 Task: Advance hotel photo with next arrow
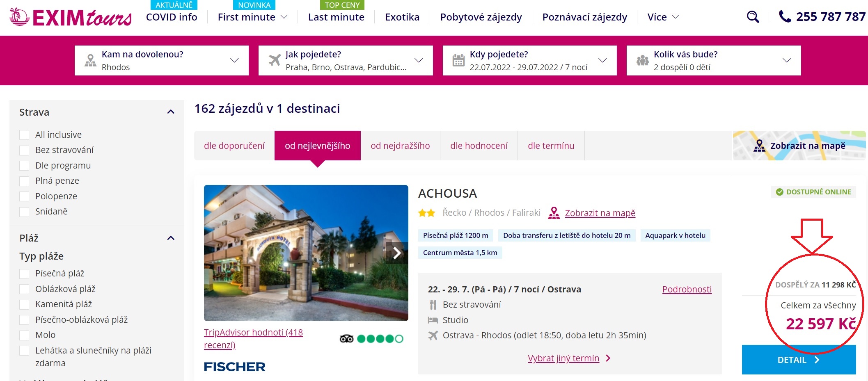[x=397, y=253]
